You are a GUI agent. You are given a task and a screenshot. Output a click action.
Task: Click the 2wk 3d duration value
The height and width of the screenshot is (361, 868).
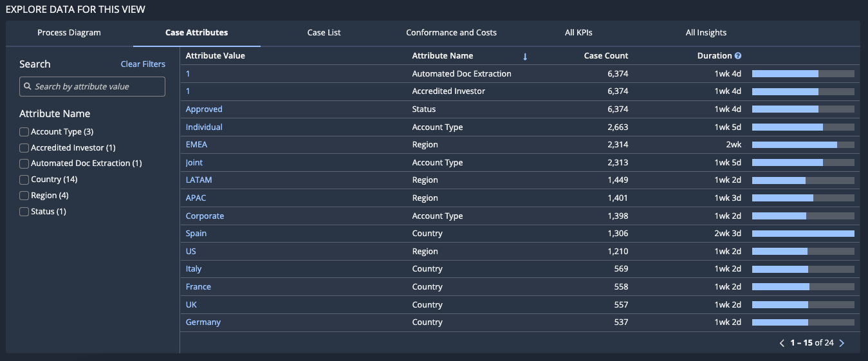point(728,234)
